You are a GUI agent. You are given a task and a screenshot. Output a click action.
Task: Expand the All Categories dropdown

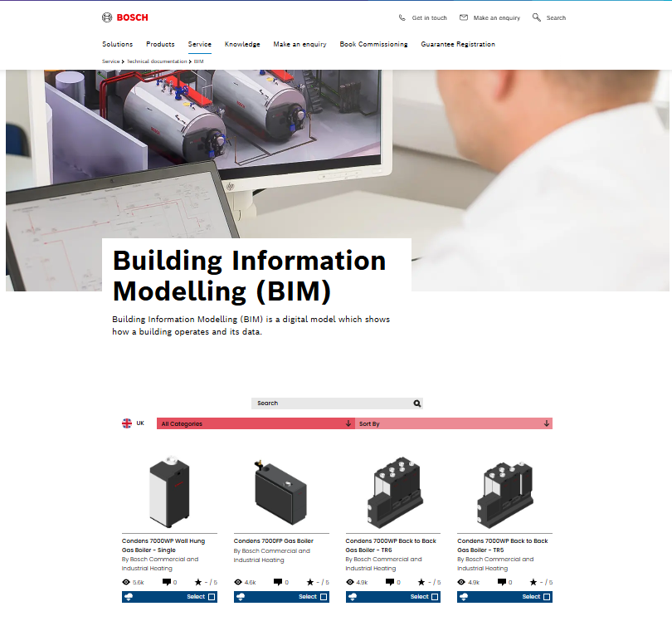pyautogui.click(x=256, y=423)
